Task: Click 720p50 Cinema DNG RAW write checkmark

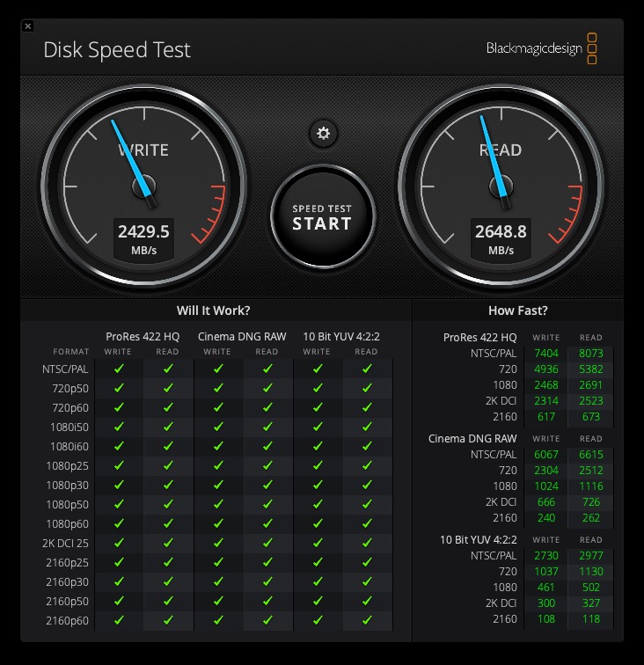Action: [x=218, y=388]
